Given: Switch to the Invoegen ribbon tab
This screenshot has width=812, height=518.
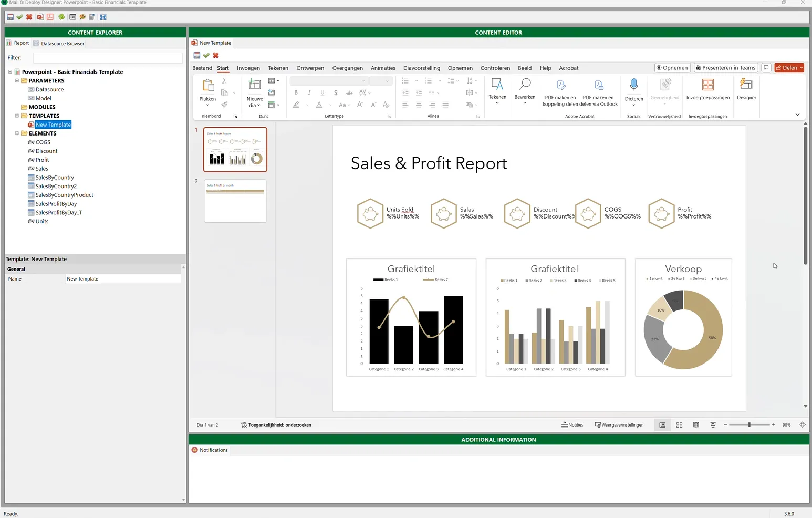Looking at the screenshot, I should 248,68.
